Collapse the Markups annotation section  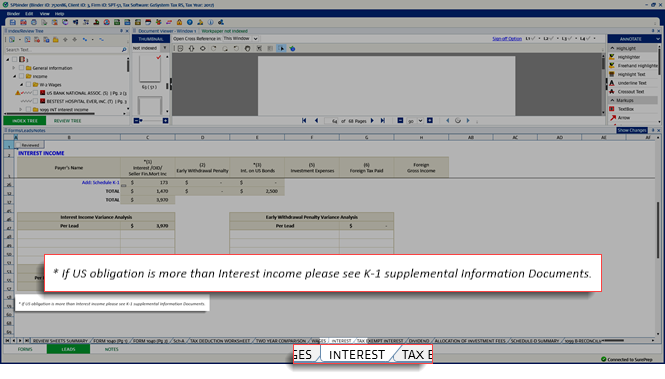click(612, 100)
